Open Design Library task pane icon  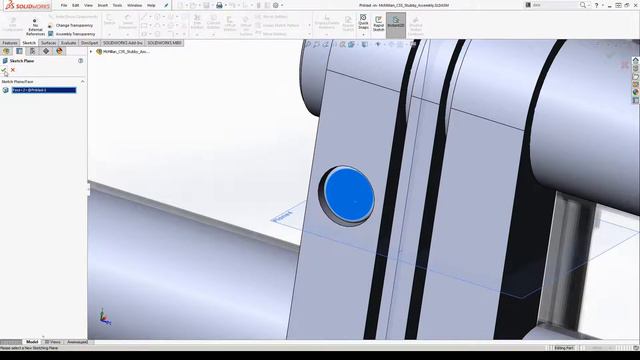tap(636, 69)
